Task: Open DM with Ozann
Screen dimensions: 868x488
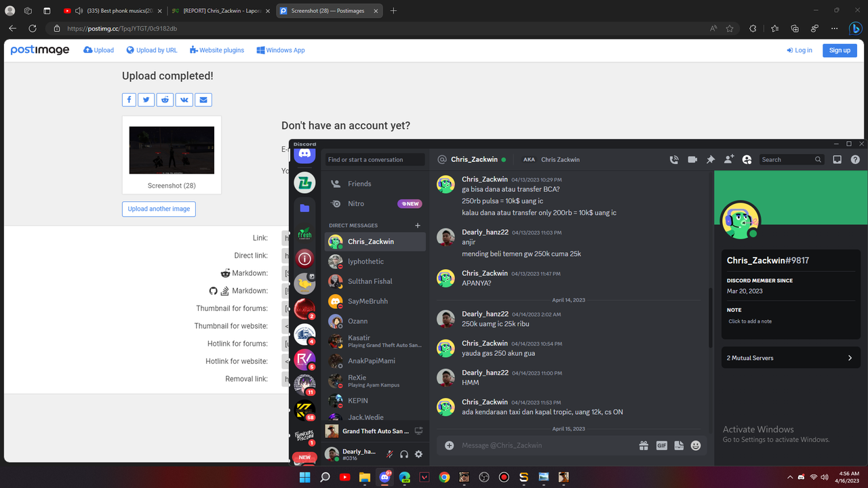Action: coord(375,321)
